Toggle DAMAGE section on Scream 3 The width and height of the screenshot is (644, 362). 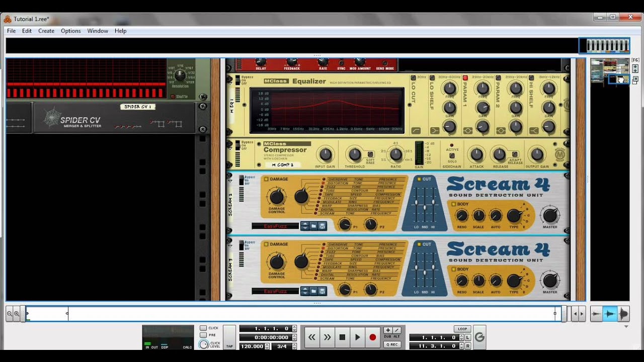(x=266, y=244)
